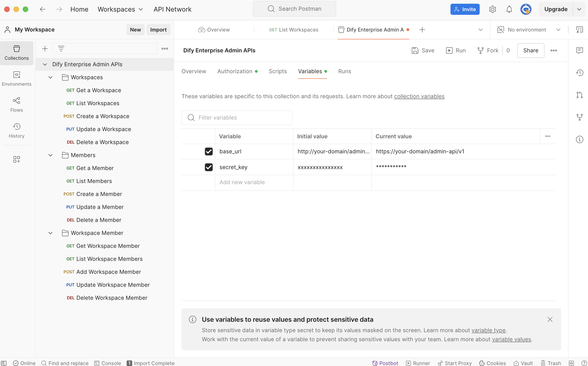Click the Save button
The height and width of the screenshot is (366, 588).
423,50
